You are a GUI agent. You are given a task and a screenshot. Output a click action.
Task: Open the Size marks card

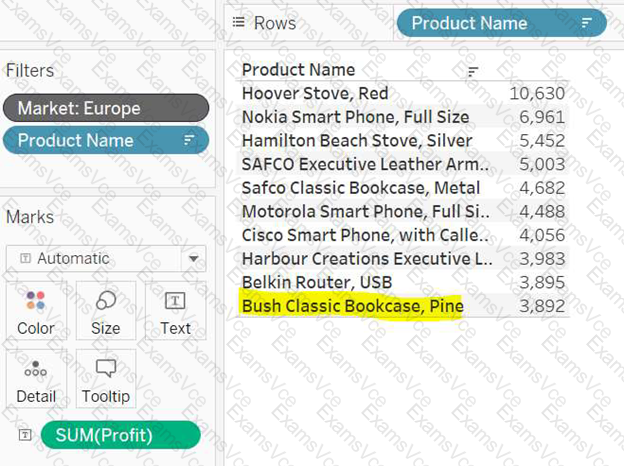106,311
